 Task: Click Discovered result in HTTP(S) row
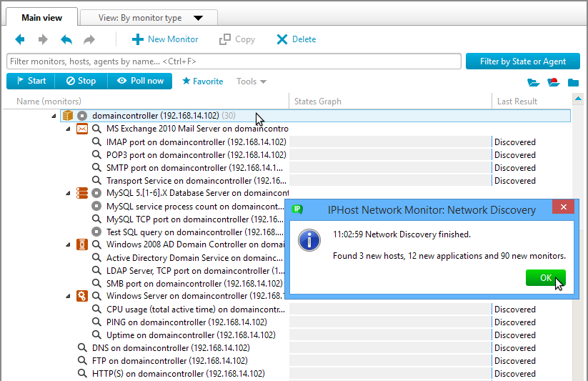tap(515, 374)
